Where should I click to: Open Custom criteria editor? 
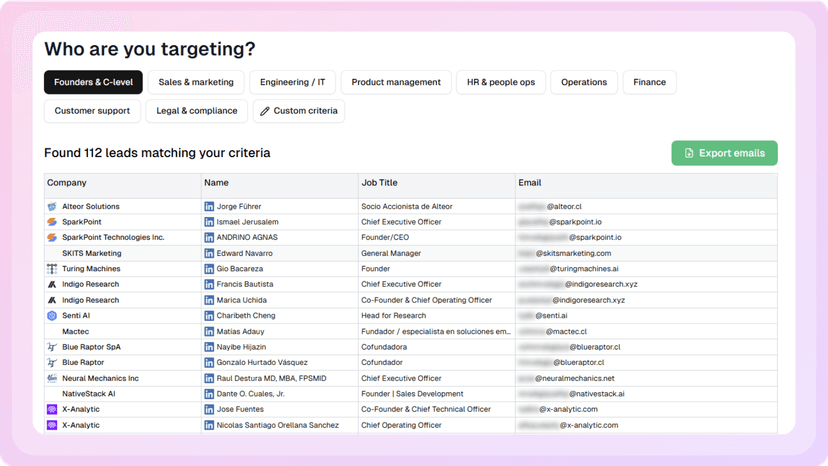pos(299,111)
